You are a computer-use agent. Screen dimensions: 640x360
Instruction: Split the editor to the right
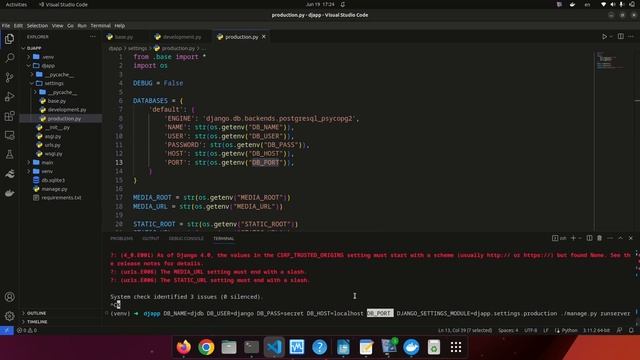(x=620, y=37)
